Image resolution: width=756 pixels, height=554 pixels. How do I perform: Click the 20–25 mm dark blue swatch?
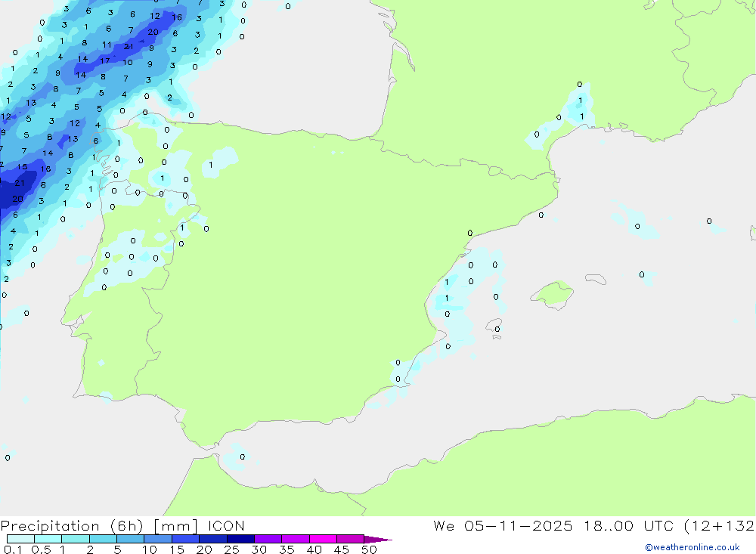(212, 539)
